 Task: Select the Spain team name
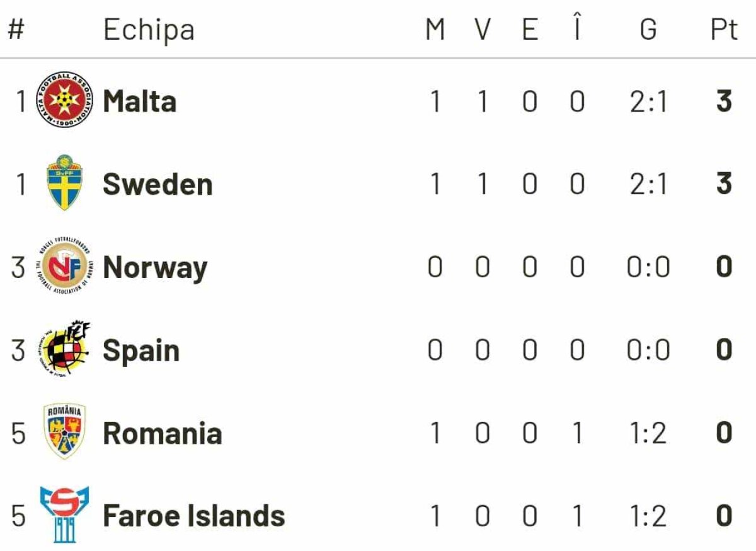pyautogui.click(x=141, y=351)
